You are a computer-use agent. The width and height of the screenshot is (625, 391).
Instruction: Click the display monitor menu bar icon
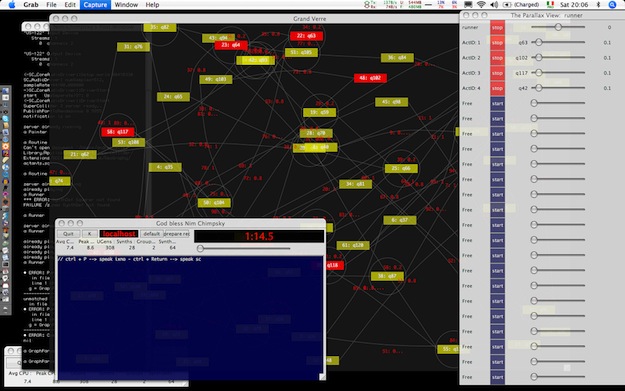click(468, 4)
